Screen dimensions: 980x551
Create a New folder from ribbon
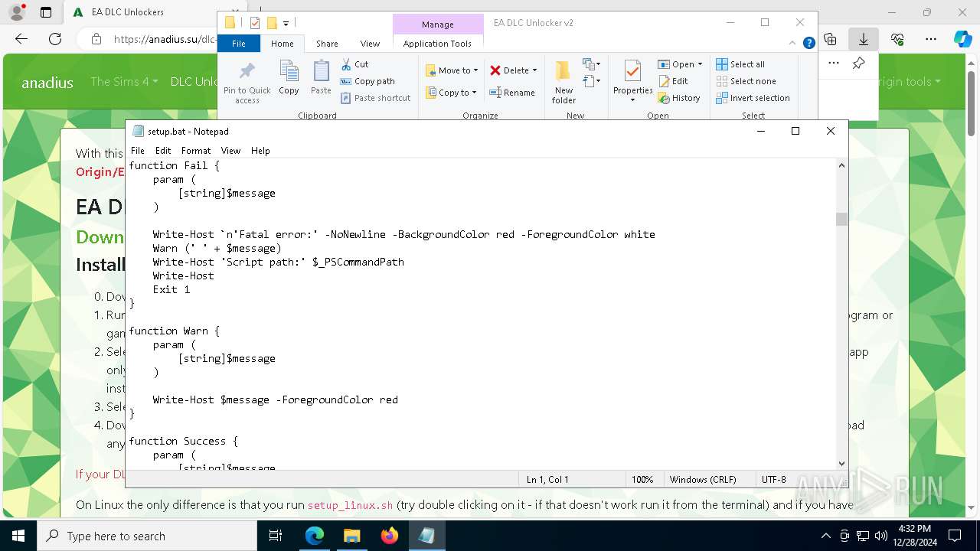[x=563, y=82]
